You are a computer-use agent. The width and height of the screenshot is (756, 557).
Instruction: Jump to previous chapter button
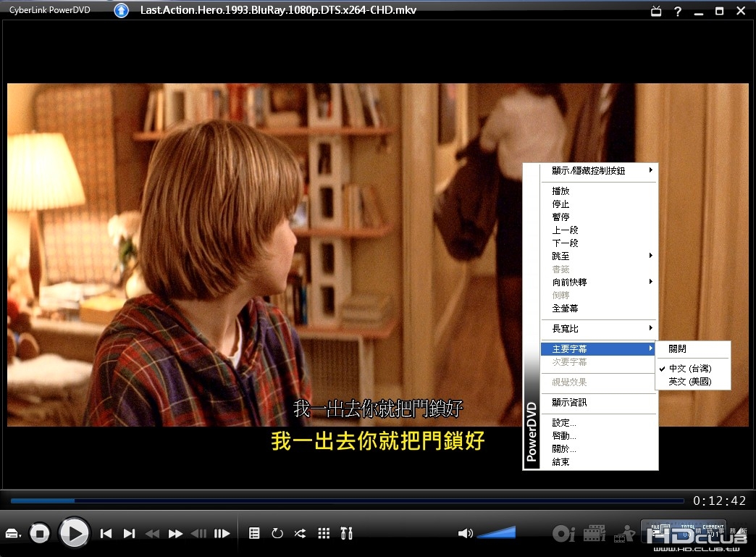click(x=106, y=533)
